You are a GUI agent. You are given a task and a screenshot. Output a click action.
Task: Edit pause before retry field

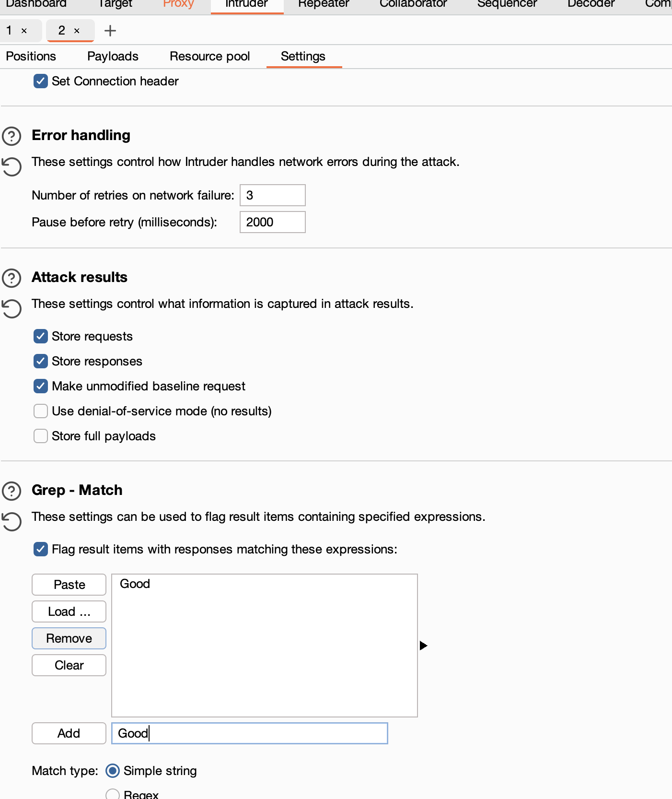(x=273, y=222)
